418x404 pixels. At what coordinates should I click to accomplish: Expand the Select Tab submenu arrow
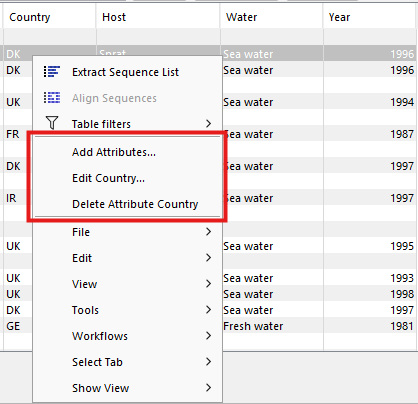coord(209,362)
